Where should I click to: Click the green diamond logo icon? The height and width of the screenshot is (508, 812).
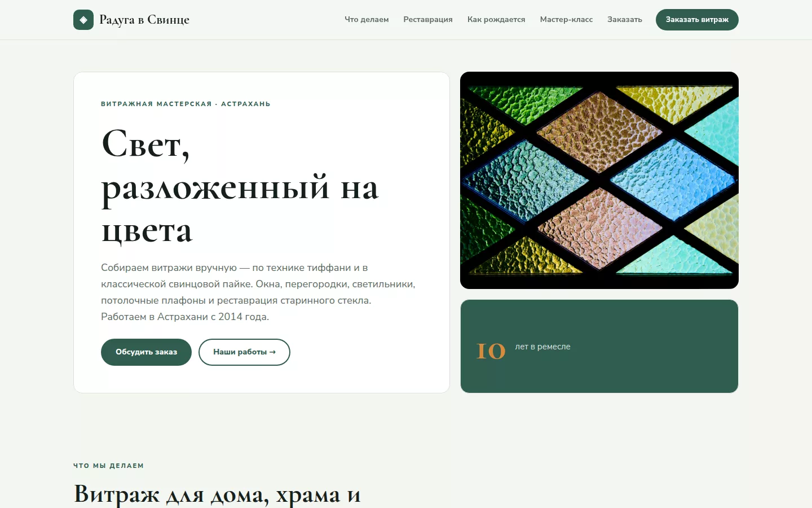[83, 20]
